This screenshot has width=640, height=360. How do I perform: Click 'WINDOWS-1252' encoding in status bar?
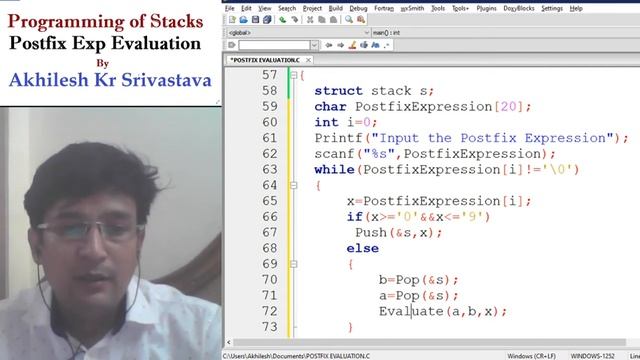[x=593, y=356]
